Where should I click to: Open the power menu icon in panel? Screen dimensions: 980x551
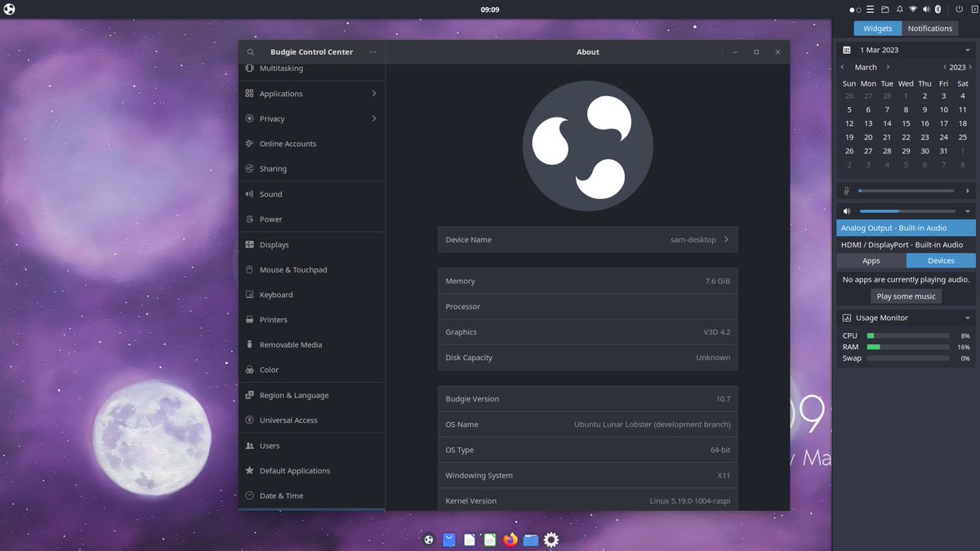(959, 9)
